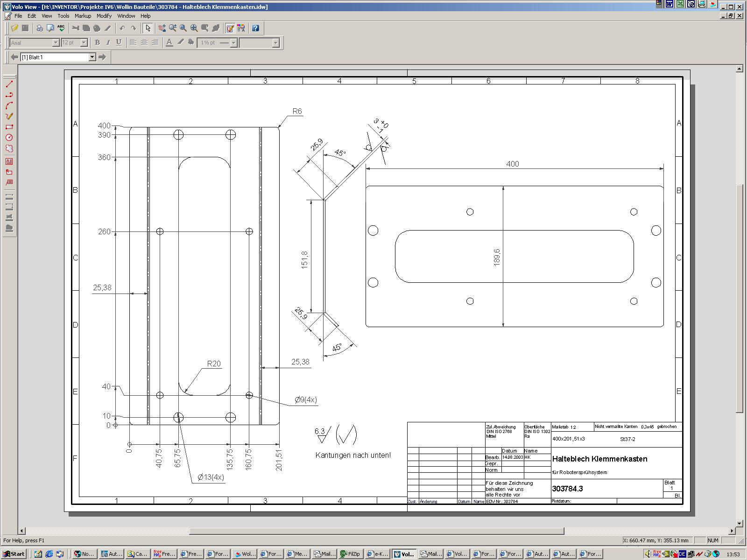Image resolution: width=747 pixels, height=560 pixels.
Task: Select the Polyline markup tool
Action: 9,95
